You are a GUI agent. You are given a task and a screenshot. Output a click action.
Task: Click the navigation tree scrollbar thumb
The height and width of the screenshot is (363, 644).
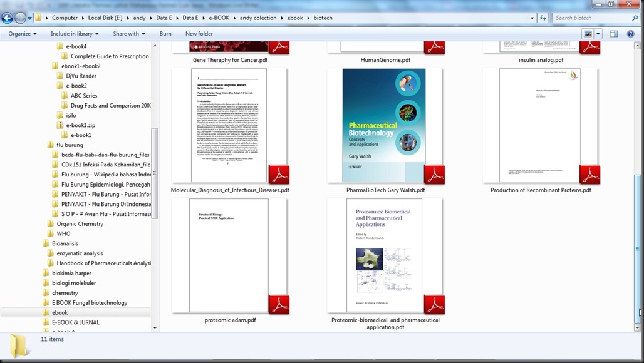155,173
